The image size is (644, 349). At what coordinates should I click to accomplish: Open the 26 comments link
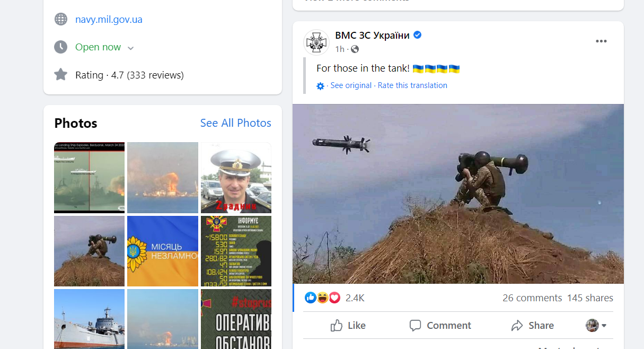(x=532, y=298)
